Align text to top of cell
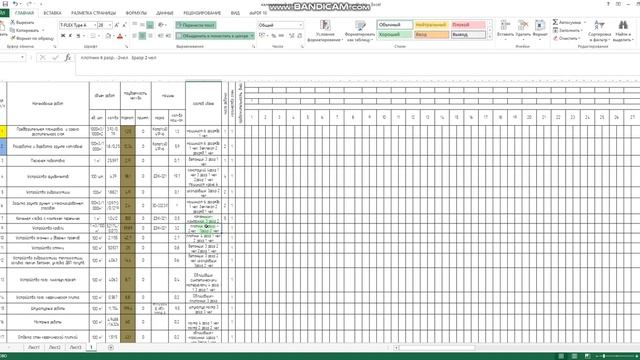This screenshot has height=360, width=640. pyautogui.click(x=135, y=25)
